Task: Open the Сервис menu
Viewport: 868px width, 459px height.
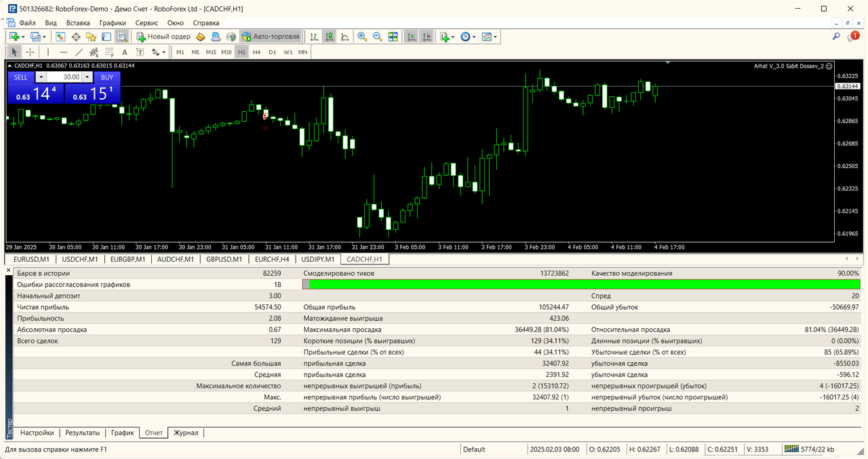Action: pyautogui.click(x=146, y=22)
